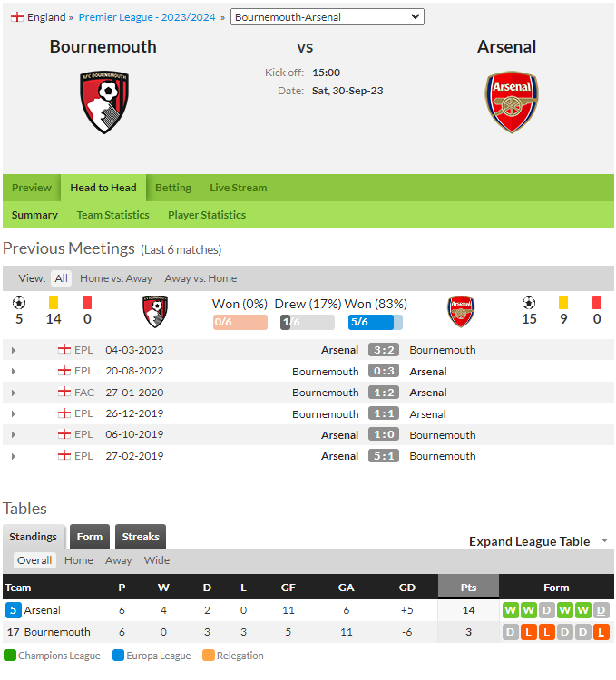Click the England flag icon in breadcrumb
This screenshot has height=680, width=616.
(x=17, y=17)
